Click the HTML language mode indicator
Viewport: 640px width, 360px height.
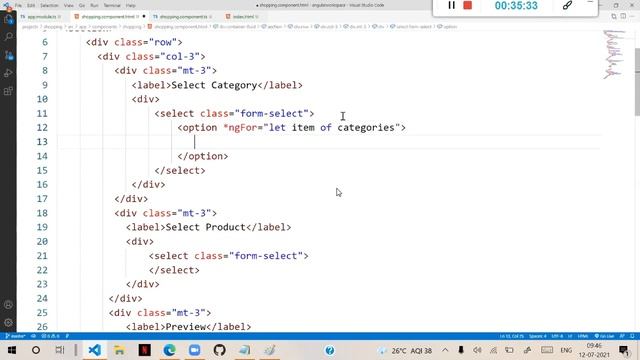[583, 336]
